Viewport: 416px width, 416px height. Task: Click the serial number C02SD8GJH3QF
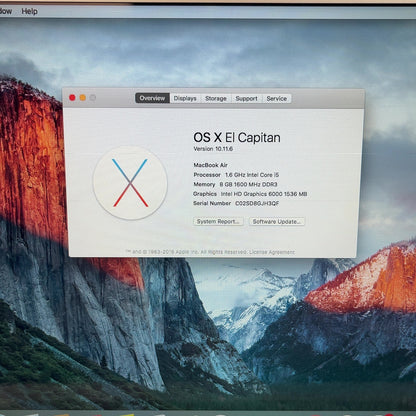coord(257,203)
